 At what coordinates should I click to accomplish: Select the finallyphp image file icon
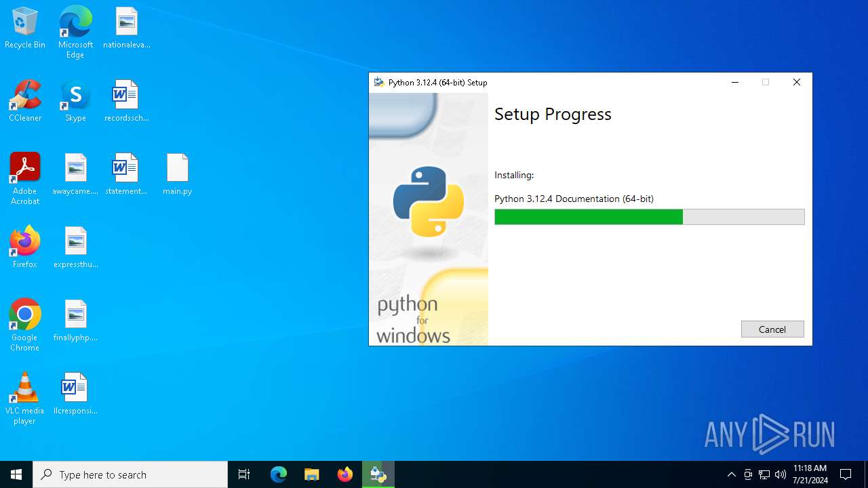75,321
